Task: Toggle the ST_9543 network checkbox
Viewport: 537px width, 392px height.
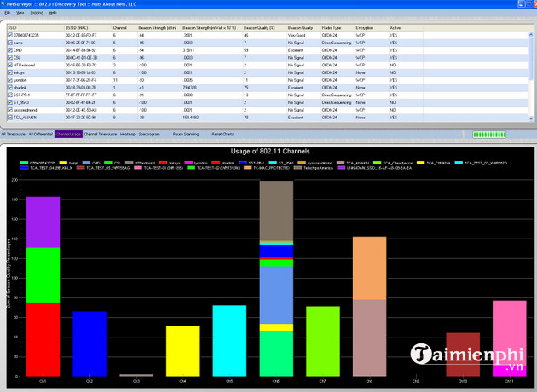Action: tap(10, 102)
